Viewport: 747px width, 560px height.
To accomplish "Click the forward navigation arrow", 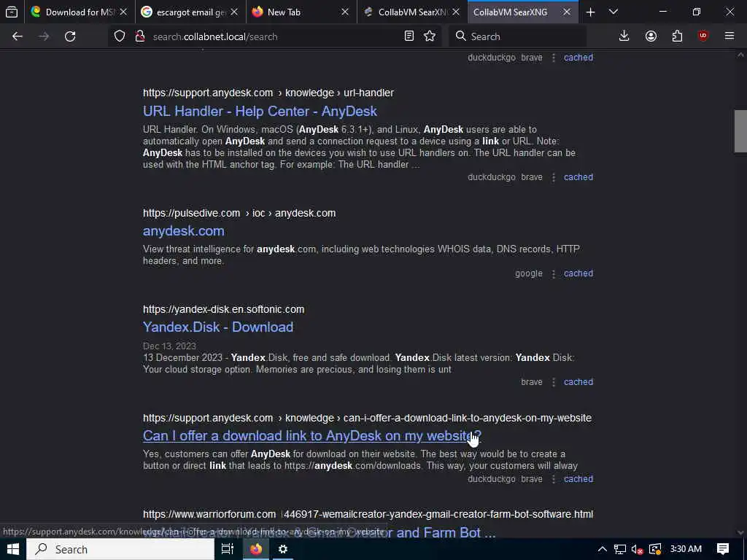I will tap(44, 36).
